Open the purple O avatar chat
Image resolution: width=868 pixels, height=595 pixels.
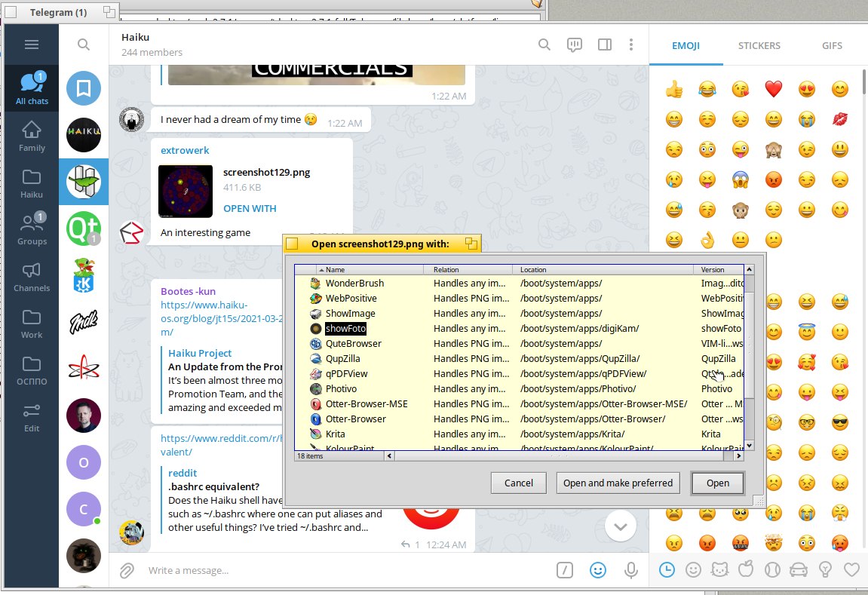click(x=84, y=462)
